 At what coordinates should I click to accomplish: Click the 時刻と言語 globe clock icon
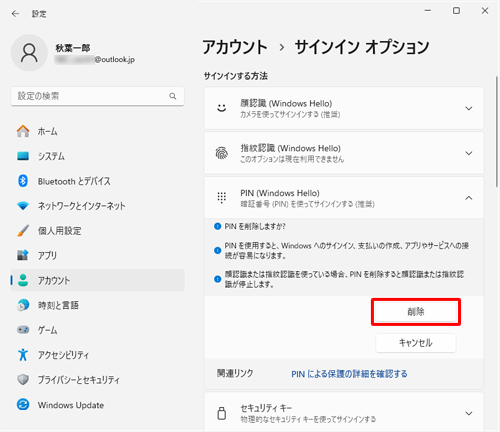coord(23,305)
